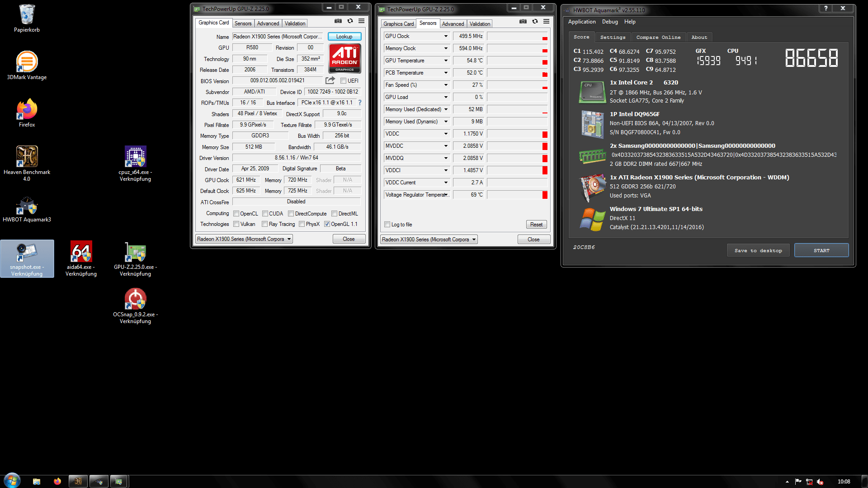Viewport: 868px width, 488px height.
Task: Open hamburger menu in GPU-Z Sensors window
Action: tap(546, 21)
